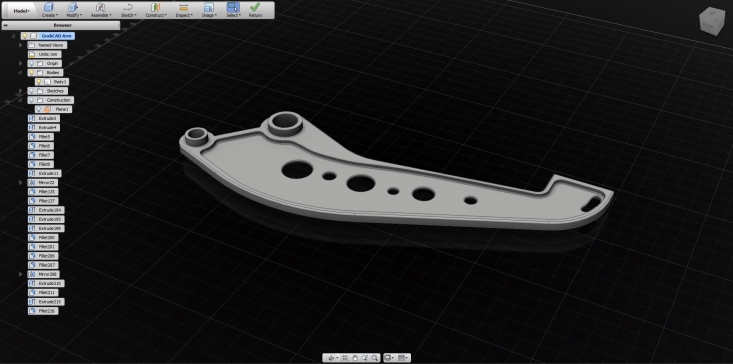Select the Extrude210 feature

47,283
